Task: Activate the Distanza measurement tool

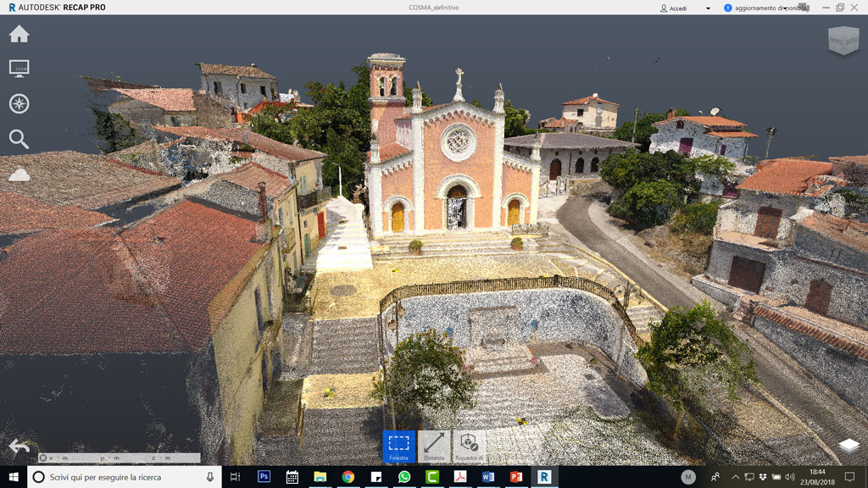Action: [x=436, y=444]
